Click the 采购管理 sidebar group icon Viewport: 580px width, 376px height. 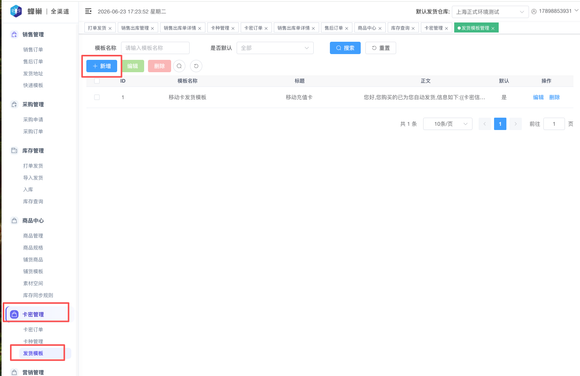coord(14,104)
